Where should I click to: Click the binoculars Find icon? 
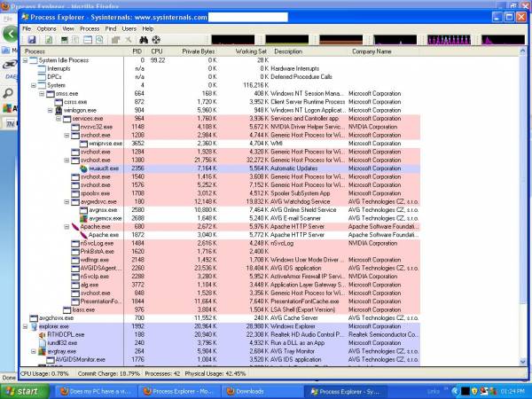click(144, 40)
